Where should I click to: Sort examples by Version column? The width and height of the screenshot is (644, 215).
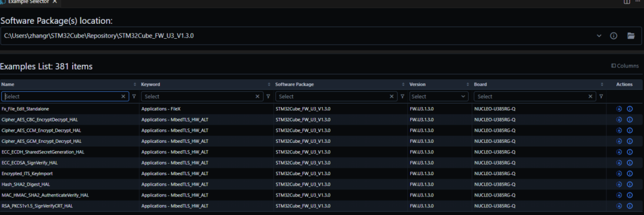pyautogui.click(x=468, y=84)
